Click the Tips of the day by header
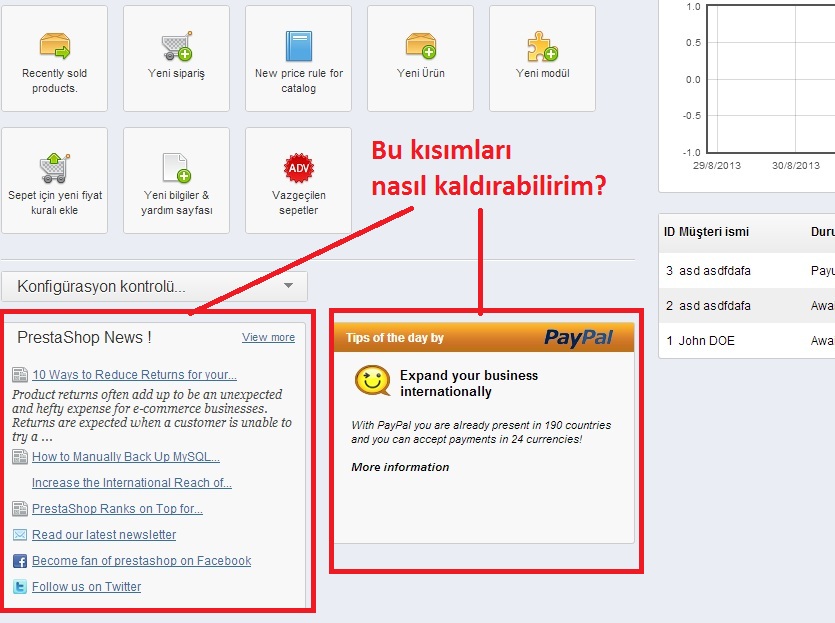 click(x=395, y=338)
